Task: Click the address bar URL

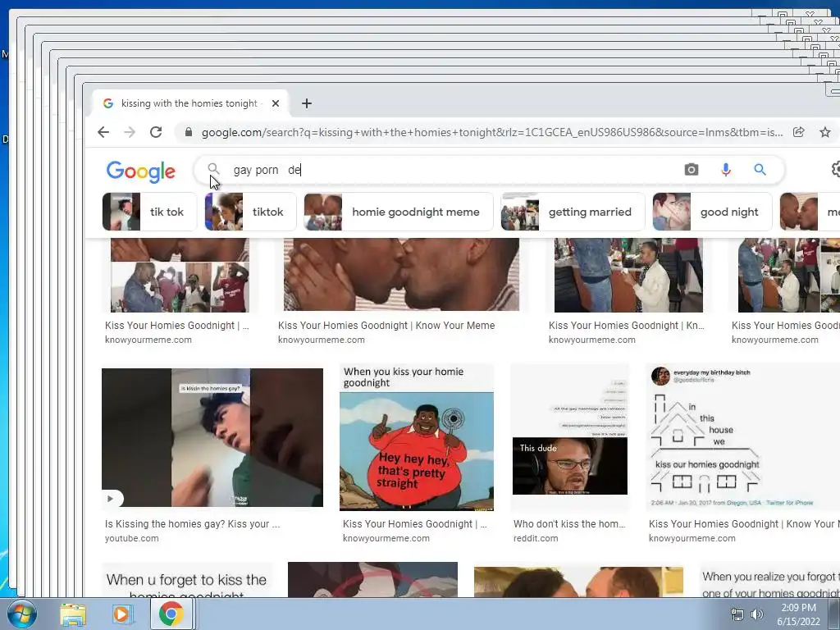Action: [492, 132]
